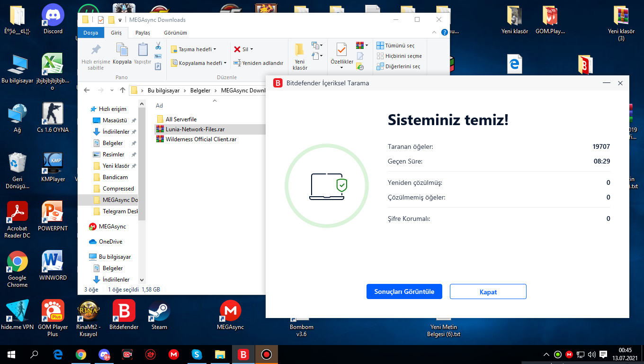
Task: Click the Yeni klasör ribbon icon
Action: point(300,56)
